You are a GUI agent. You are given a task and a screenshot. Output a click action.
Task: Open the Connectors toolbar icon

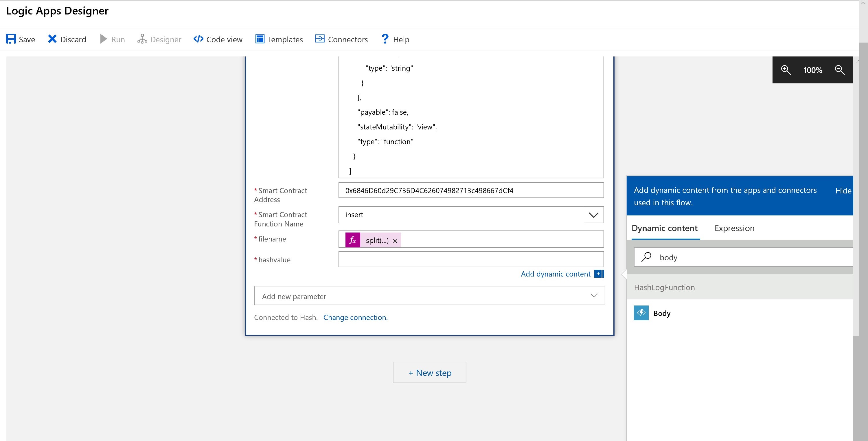tap(319, 39)
